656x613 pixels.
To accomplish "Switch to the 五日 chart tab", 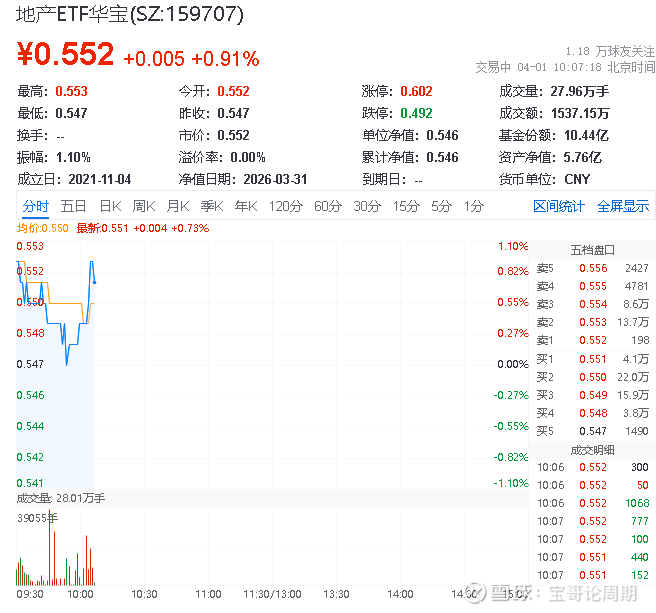I will point(73,206).
